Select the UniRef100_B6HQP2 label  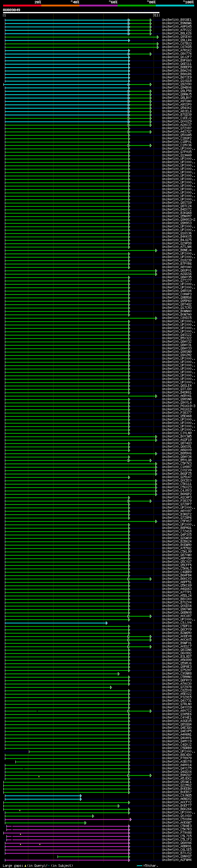coord(177,494)
